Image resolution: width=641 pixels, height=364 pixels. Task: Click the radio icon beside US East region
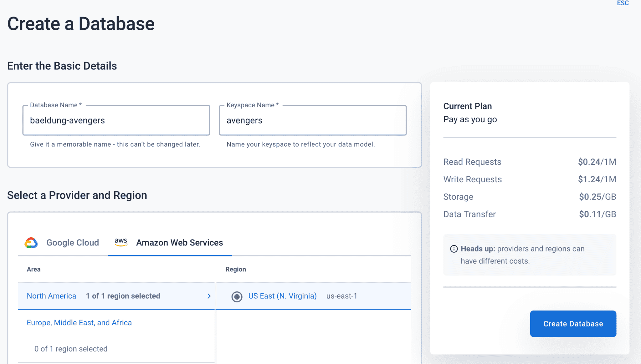click(237, 296)
